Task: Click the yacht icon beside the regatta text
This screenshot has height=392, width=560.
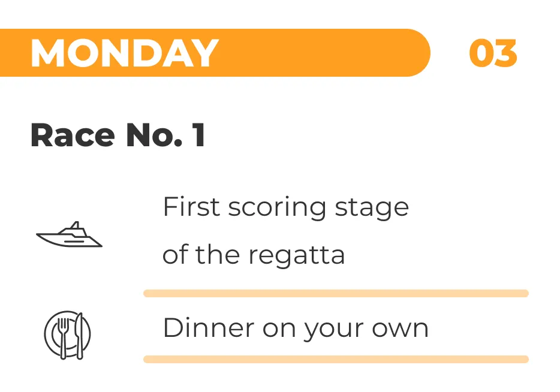Action: tap(69, 235)
